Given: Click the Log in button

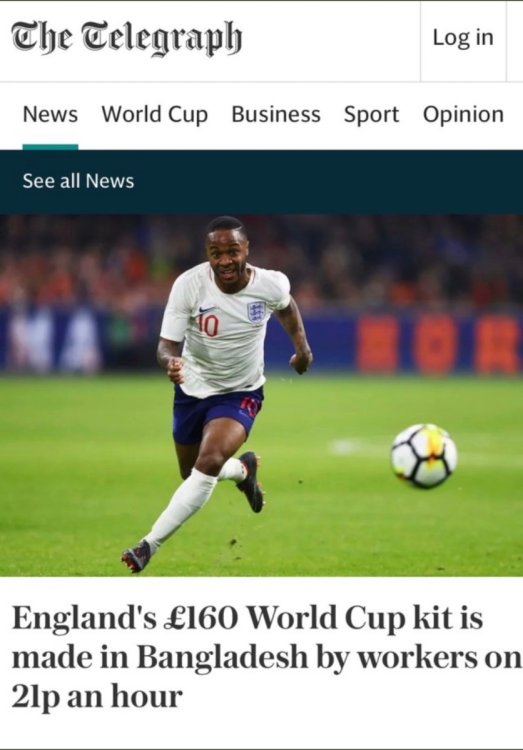Looking at the screenshot, I should click(x=463, y=37).
